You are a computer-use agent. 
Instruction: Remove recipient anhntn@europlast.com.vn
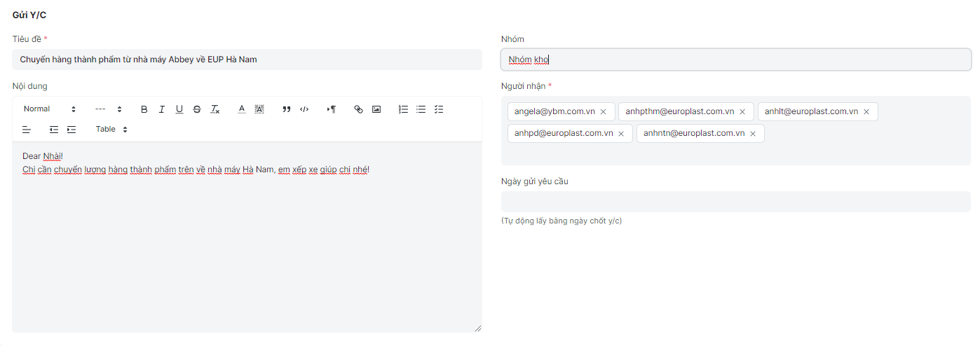click(x=753, y=134)
